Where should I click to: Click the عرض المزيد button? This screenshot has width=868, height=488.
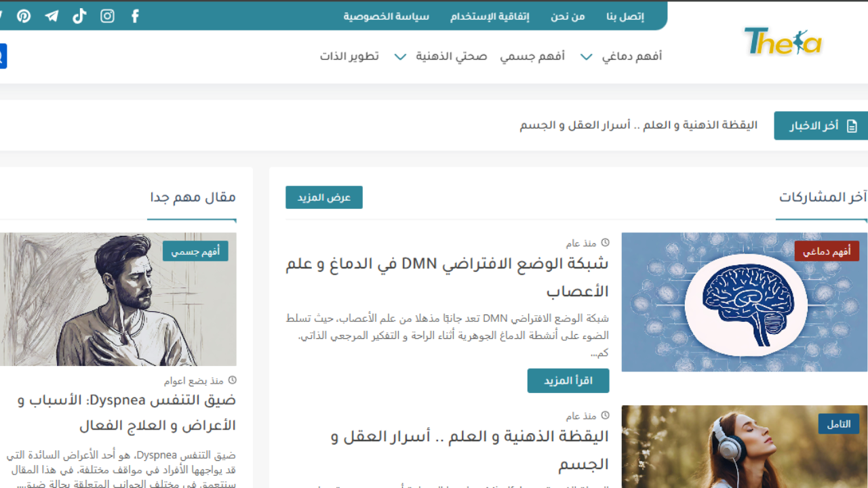(x=324, y=197)
